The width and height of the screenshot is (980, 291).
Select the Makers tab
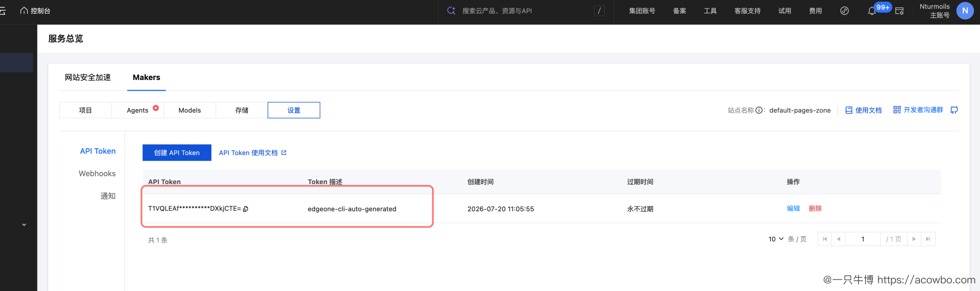coord(147,77)
